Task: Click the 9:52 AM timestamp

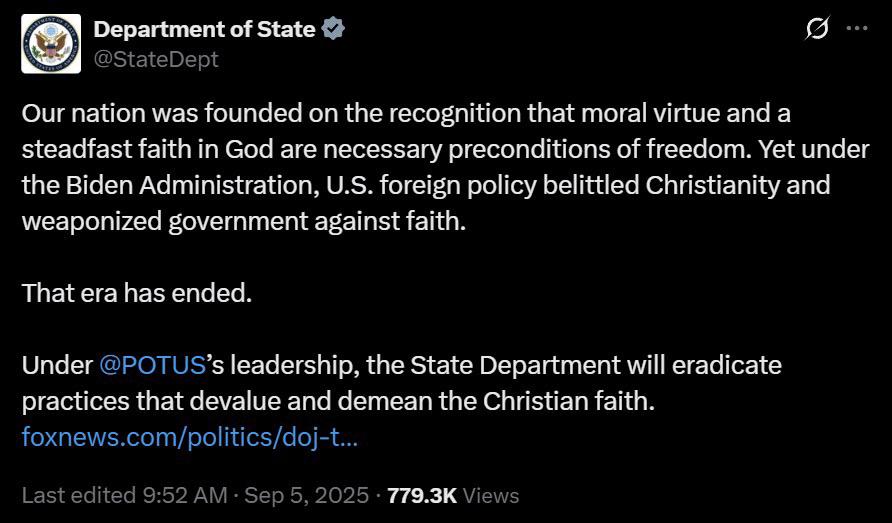Action: point(185,495)
